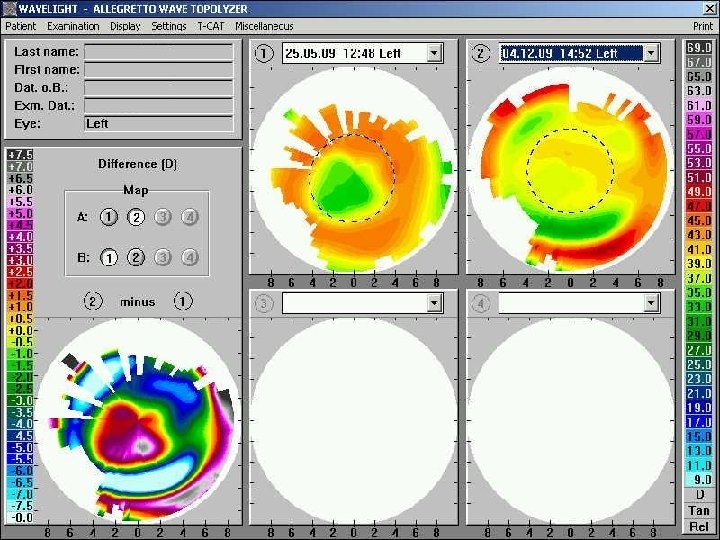Click circled 1 icon right of minus
This screenshot has width=720, height=540.
tap(183, 302)
